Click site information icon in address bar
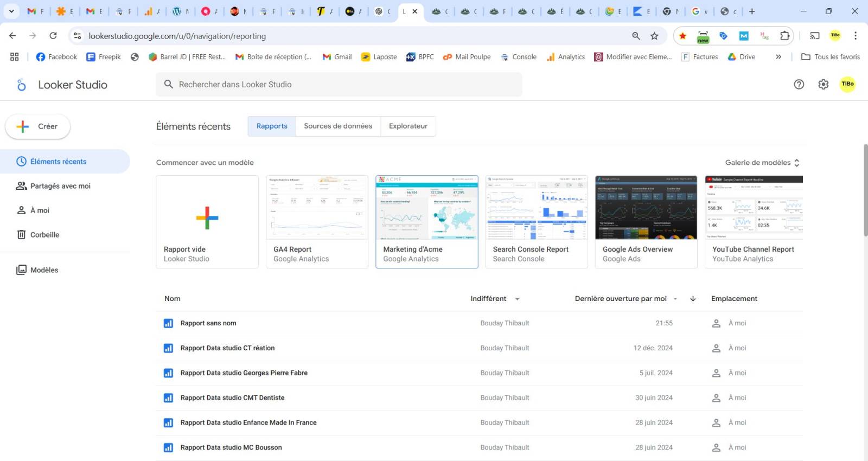Screen dimensions: 868x461 [78, 36]
